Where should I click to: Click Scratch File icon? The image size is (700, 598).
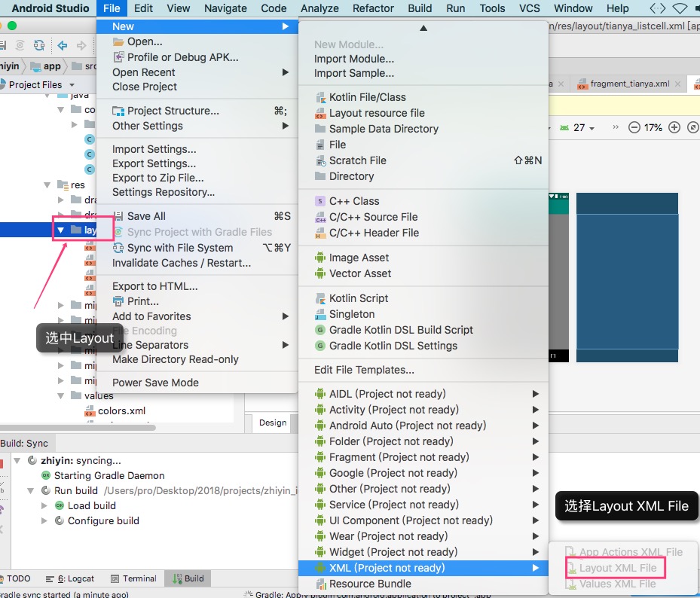320,160
